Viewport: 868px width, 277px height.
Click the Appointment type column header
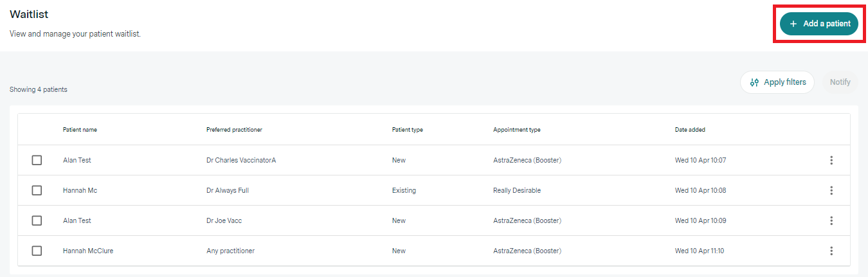[x=516, y=130]
